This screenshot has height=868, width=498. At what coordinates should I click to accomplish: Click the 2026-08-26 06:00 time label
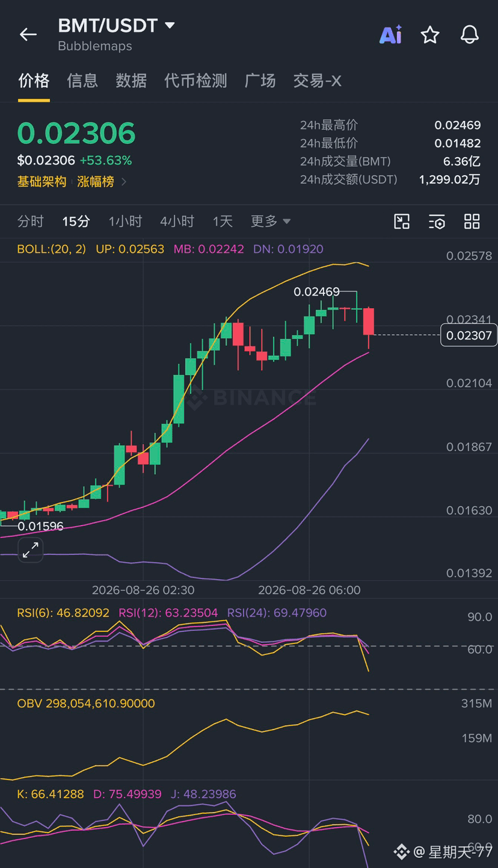tap(309, 590)
